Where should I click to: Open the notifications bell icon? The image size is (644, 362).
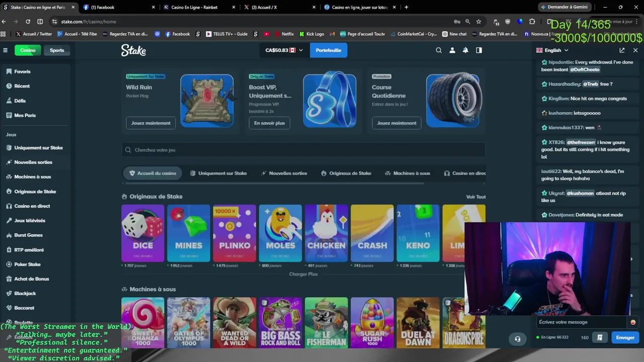[465, 50]
